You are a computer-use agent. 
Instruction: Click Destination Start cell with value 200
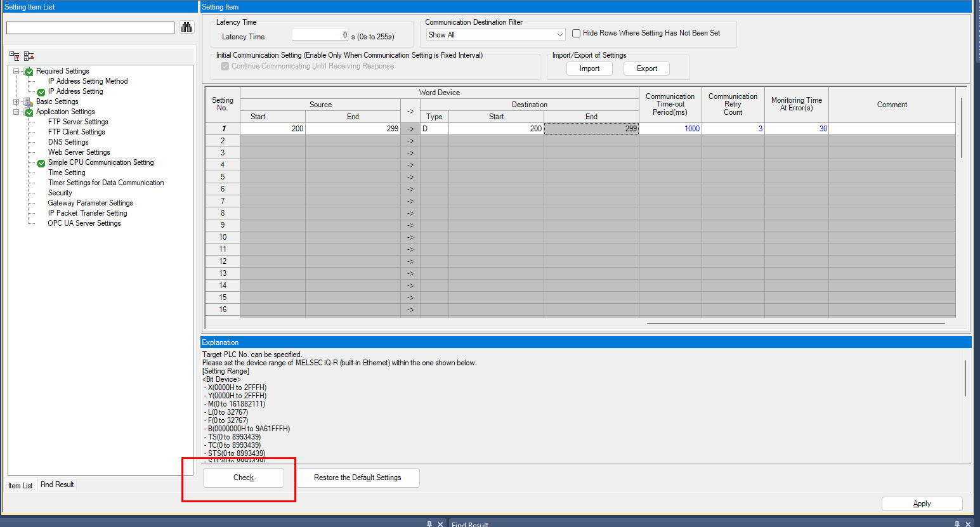[x=496, y=129]
